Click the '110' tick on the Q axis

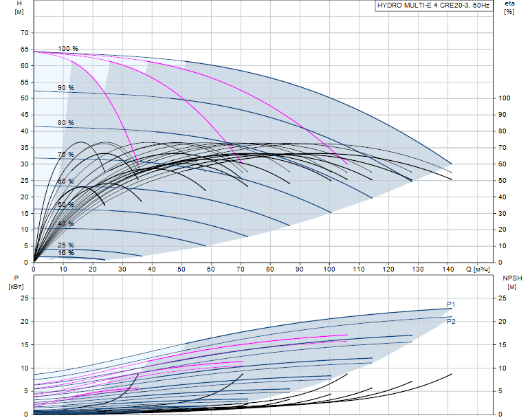[x=359, y=269]
